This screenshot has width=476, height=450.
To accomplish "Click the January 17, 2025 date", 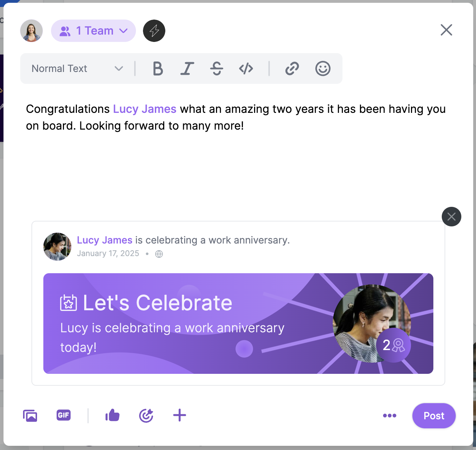I will click(x=108, y=254).
